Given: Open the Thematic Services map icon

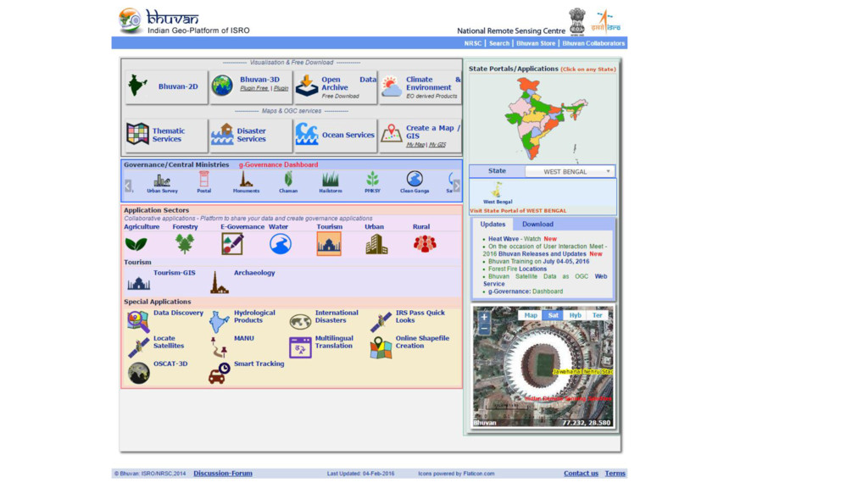Looking at the screenshot, I should tap(137, 135).
